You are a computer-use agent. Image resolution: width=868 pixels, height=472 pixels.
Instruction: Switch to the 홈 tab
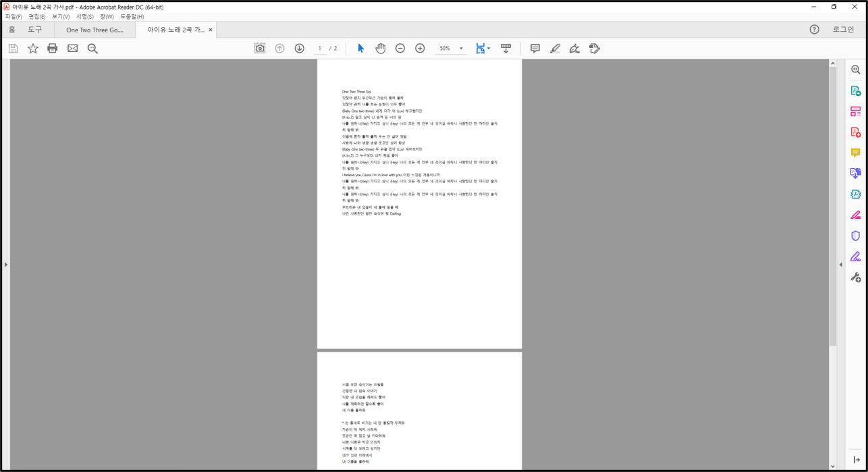click(x=12, y=30)
